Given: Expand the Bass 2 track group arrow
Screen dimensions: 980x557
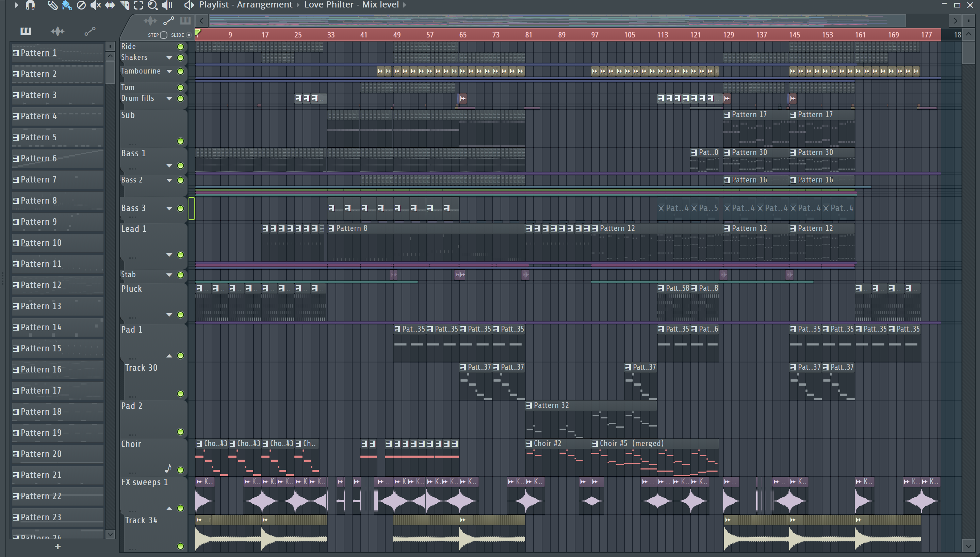Looking at the screenshot, I should click(x=169, y=180).
